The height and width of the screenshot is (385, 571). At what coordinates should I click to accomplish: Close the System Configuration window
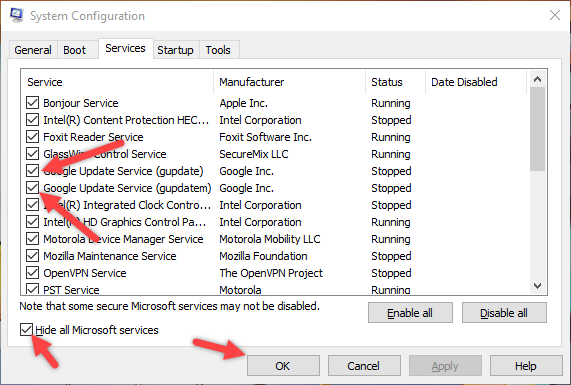click(x=555, y=15)
